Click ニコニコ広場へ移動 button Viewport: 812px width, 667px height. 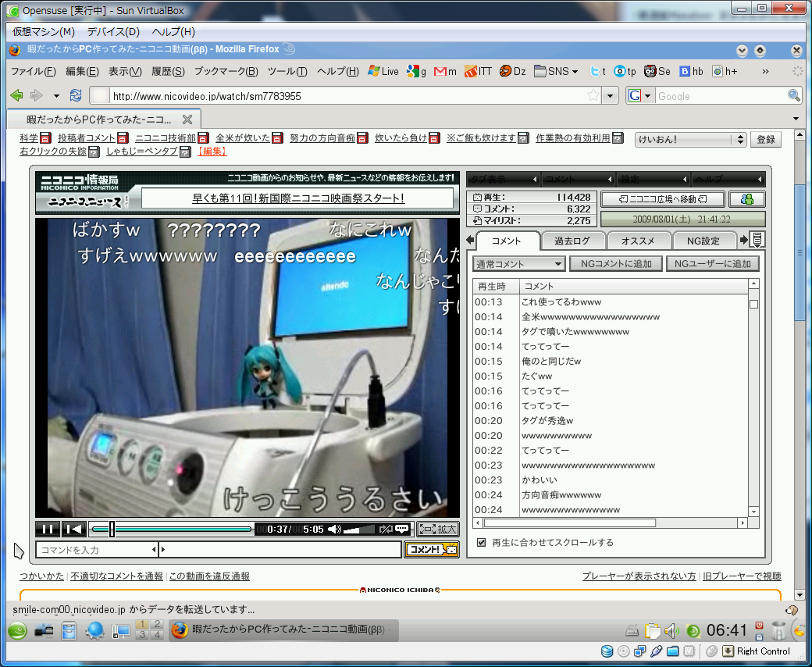coord(663,199)
